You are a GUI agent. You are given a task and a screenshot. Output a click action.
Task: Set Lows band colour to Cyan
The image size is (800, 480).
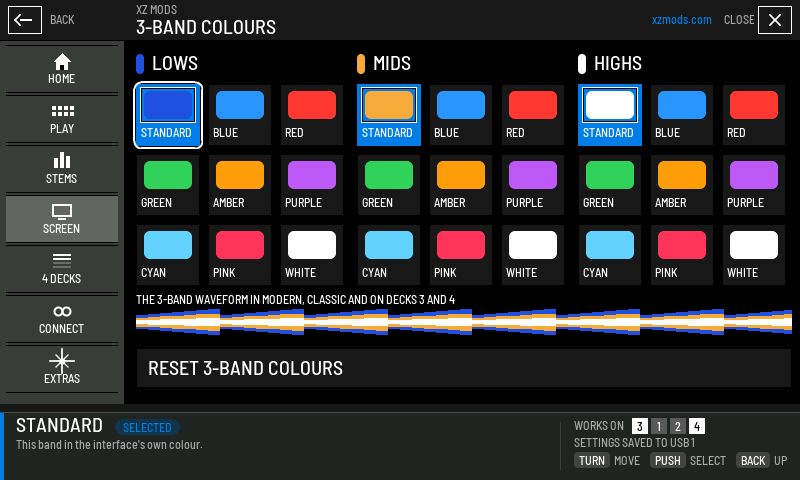coord(168,255)
